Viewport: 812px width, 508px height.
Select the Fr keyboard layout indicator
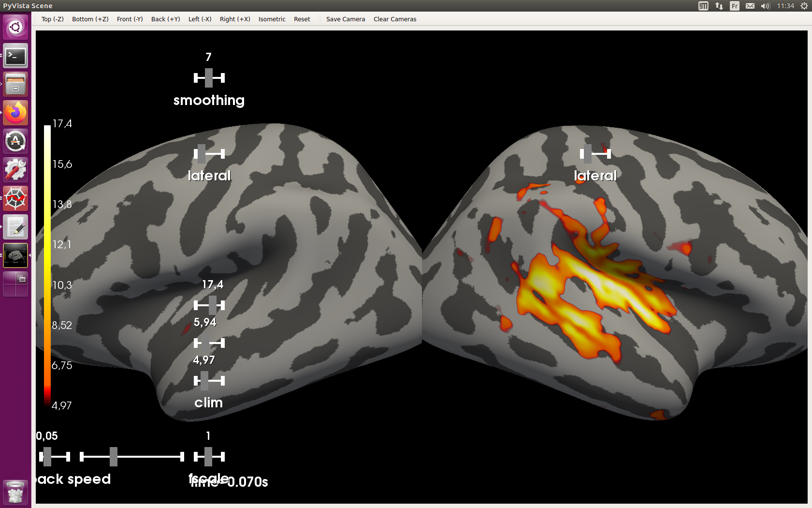(734, 6)
